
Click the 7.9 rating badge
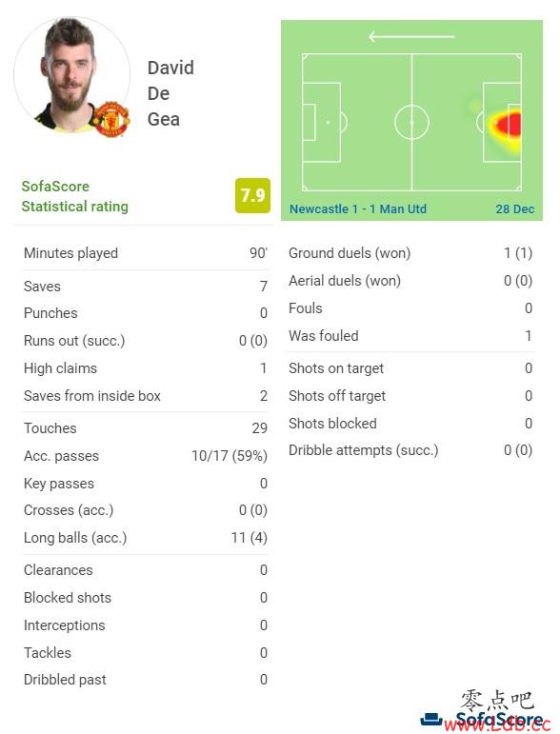252,196
